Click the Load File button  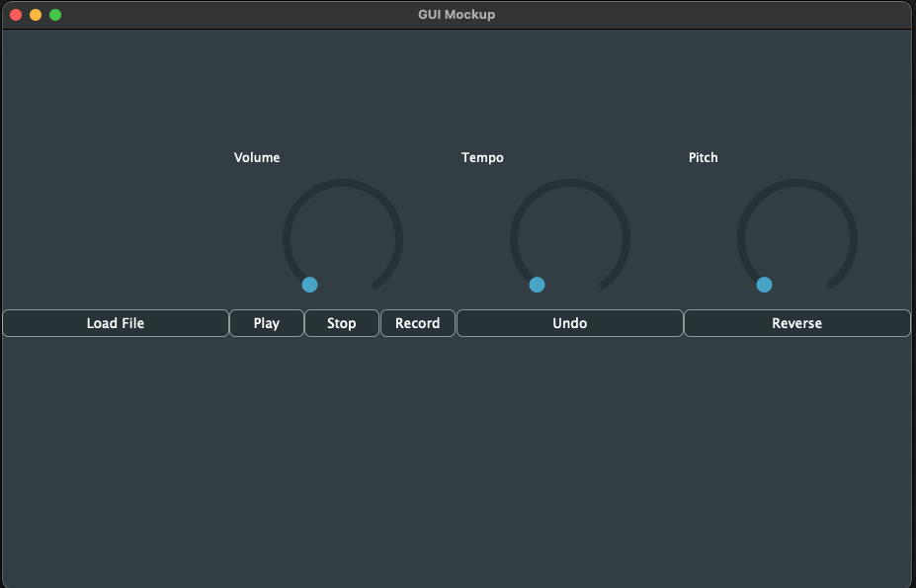tap(116, 323)
